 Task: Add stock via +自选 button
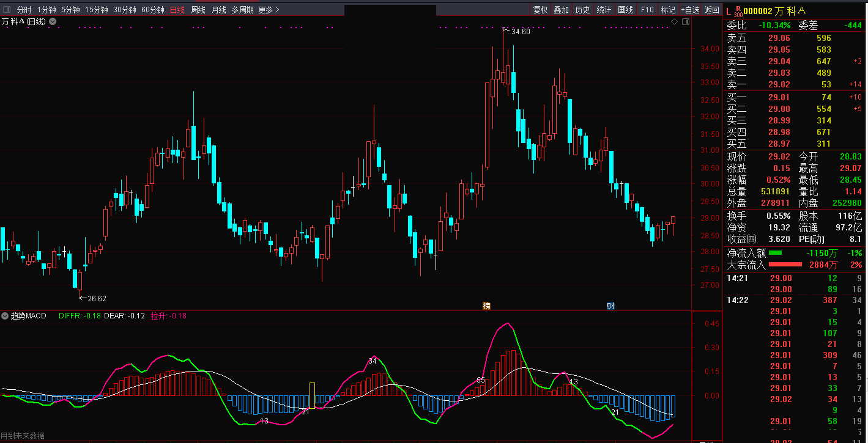[689, 10]
